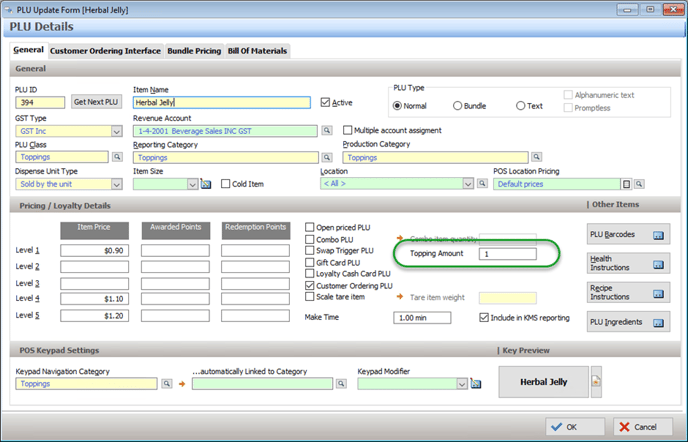The width and height of the screenshot is (688, 442).
Task: Confirm with the OK button
Action: click(x=575, y=427)
